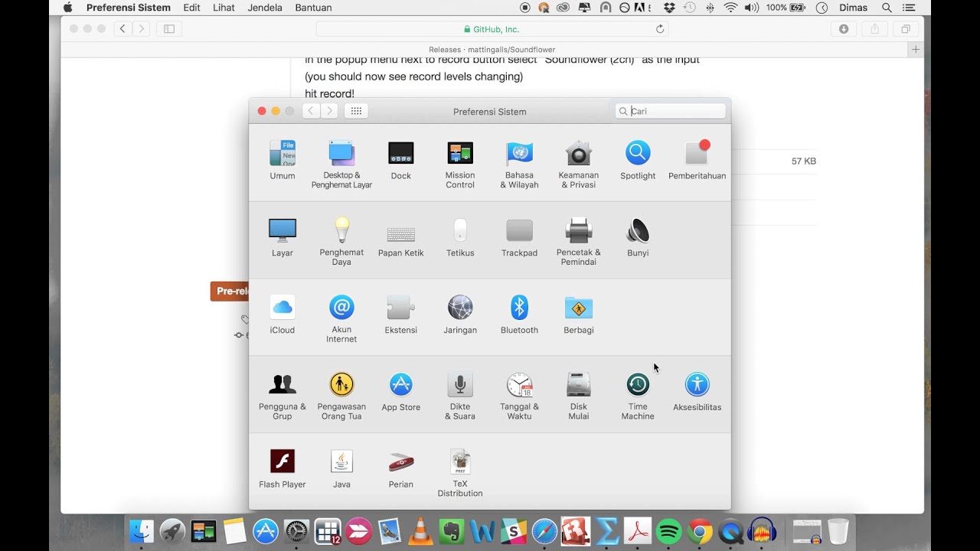Open the Umum preference pane
The width and height of the screenshot is (980, 551).
pos(283,160)
